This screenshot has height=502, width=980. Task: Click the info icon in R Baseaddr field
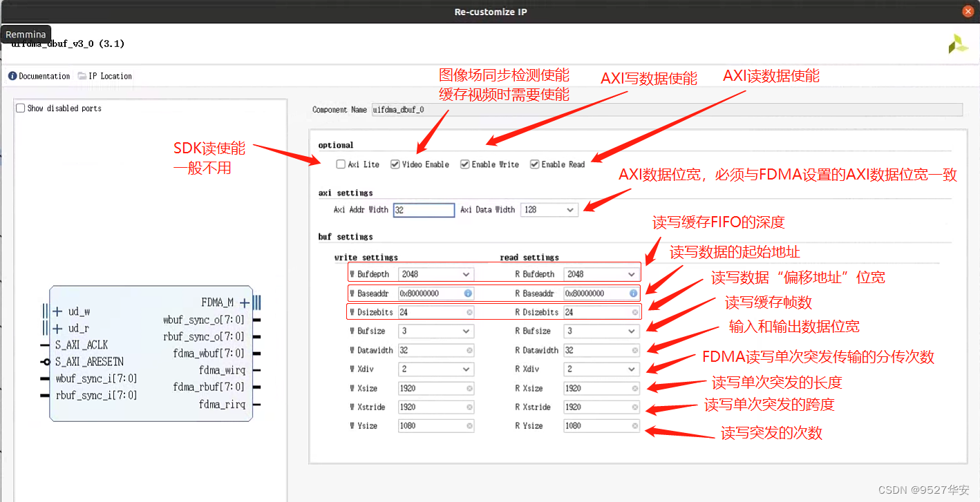pos(633,293)
